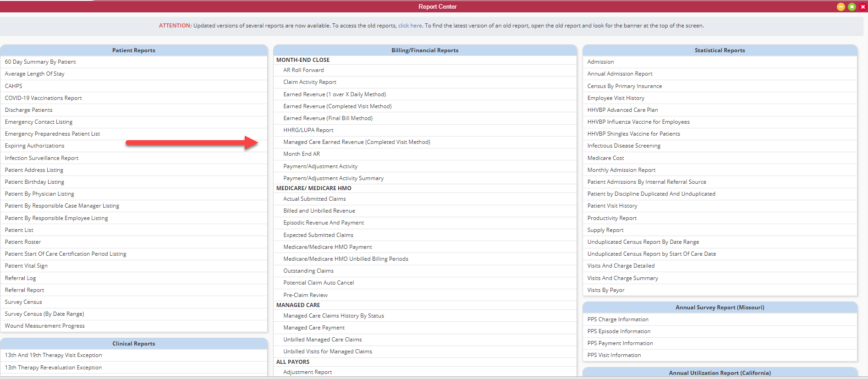Minimize the Report Center window
This screenshot has width=868, height=379.
[x=841, y=7]
